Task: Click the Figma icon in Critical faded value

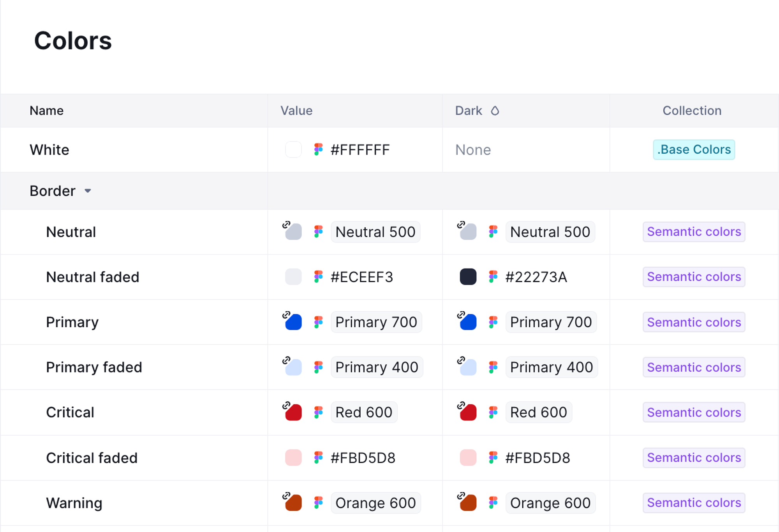Action: [318, 458]
